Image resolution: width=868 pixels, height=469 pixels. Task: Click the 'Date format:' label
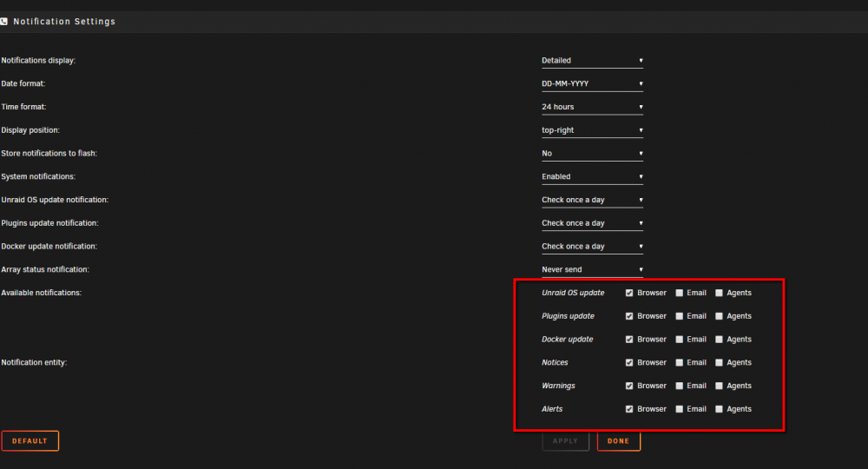(23, 83)
